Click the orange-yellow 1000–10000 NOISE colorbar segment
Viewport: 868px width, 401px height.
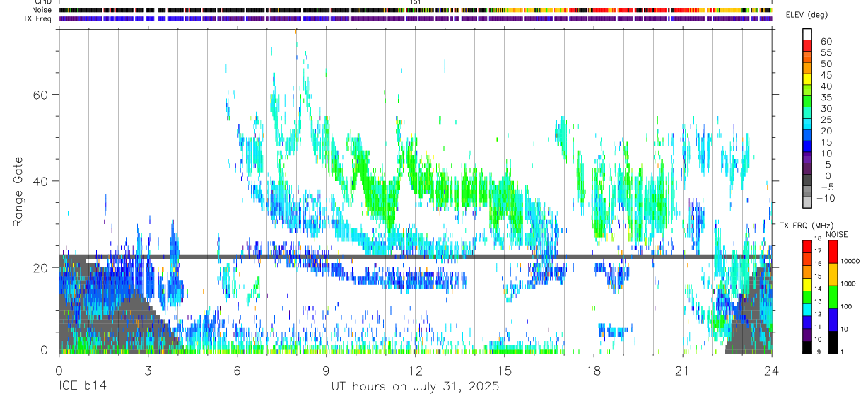[x=833, y=274]
